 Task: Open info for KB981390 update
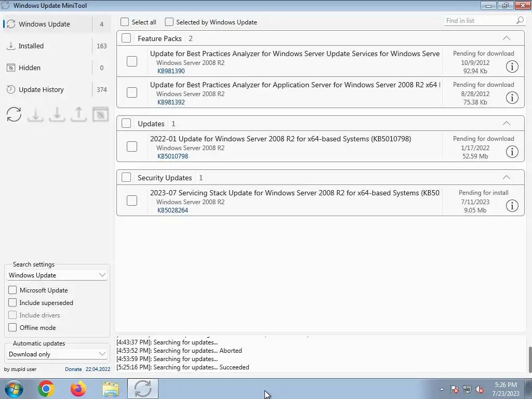pyautogui.click(x=512, y=66)
